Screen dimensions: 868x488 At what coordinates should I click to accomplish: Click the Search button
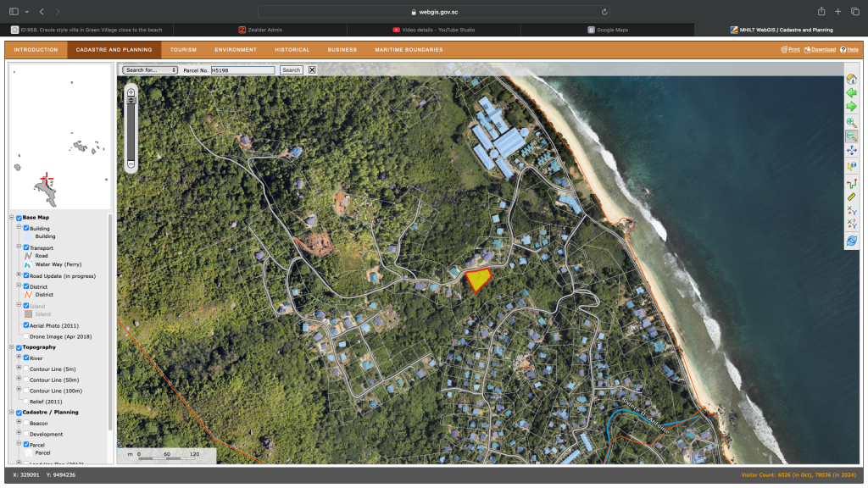[x=291, y=70]
